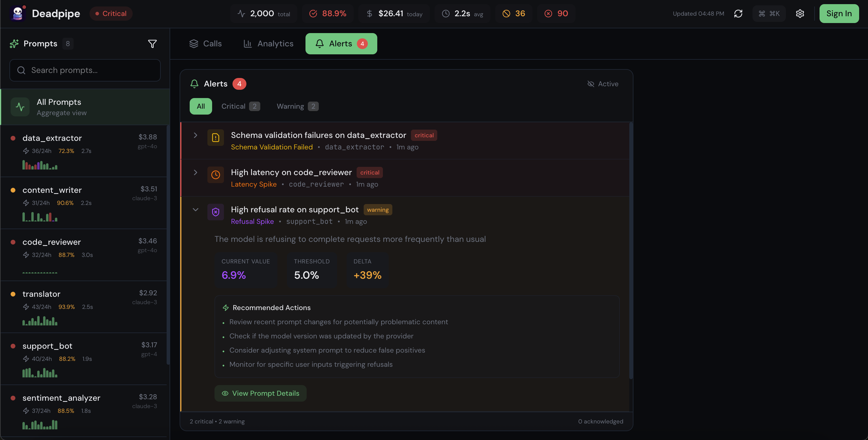
Task: Open the command palette ⌘K shortcut
Action: tap(769, 14)
